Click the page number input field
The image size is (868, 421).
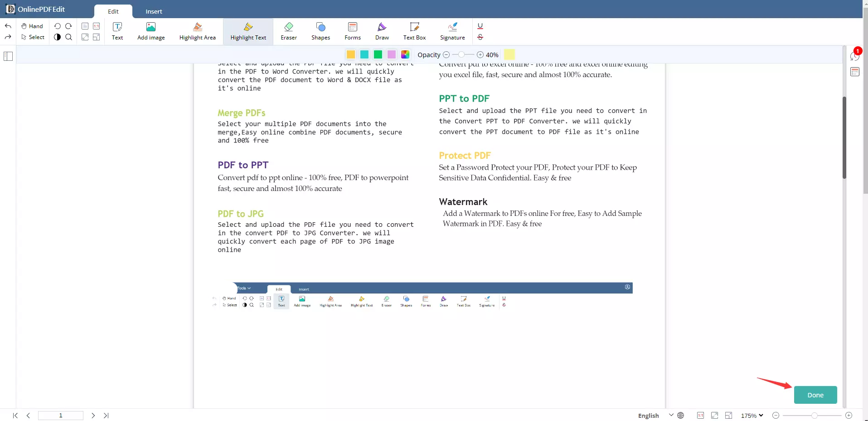click(61, 416)
